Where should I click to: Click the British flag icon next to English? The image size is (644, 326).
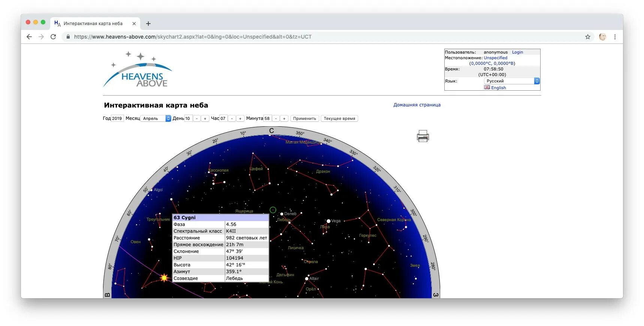pos(487,87)
